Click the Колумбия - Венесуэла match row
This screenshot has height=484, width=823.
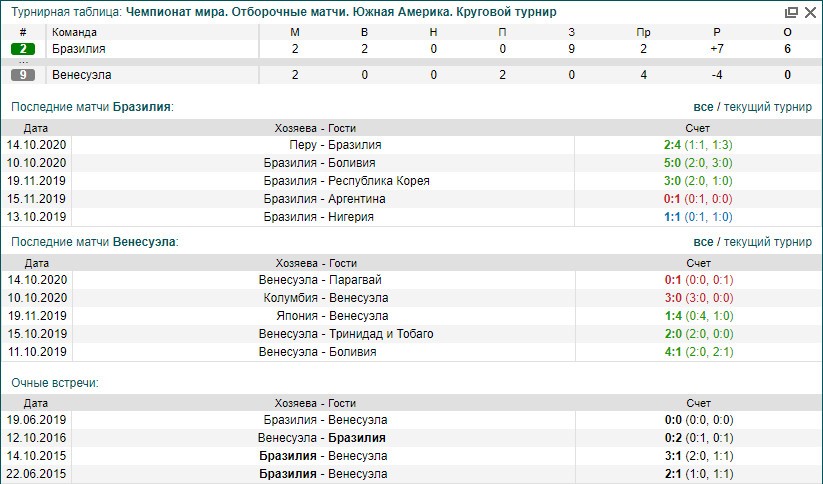pos(324,298)
